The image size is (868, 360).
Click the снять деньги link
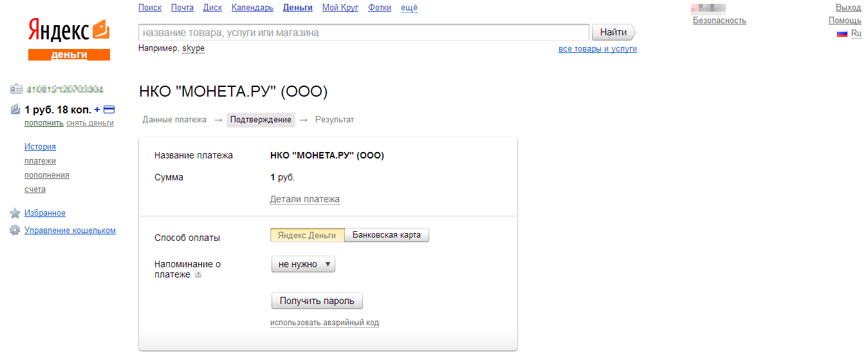tap(90, 123)
